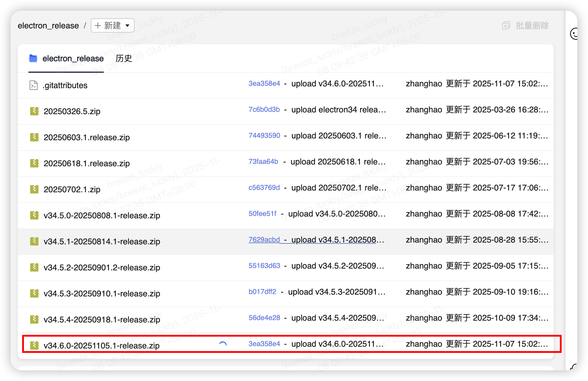Click electron_release in the breadcrumb path
Screen dimensions: 588x381
coord(48,25)
